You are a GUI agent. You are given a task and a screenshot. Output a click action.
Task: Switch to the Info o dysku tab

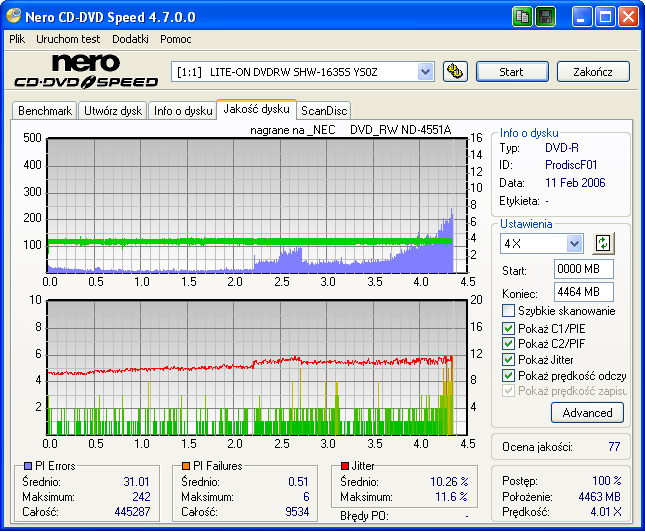tap(183, 111)
